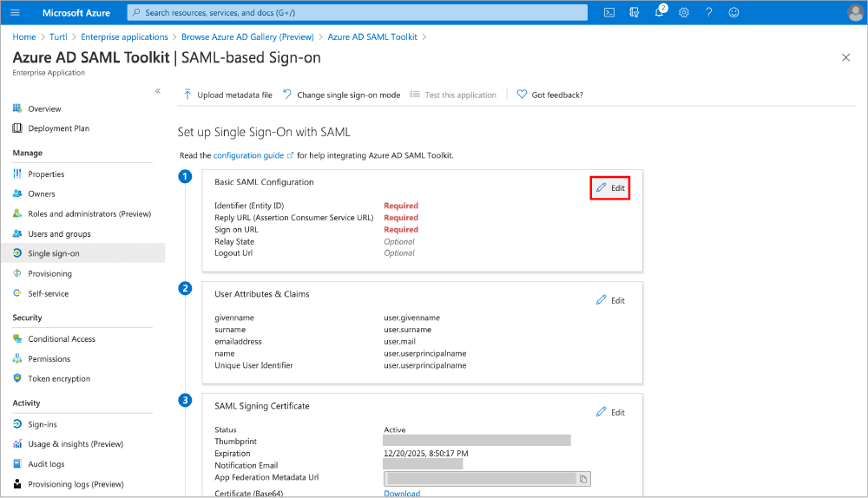Open the settings gear in header

684,12
